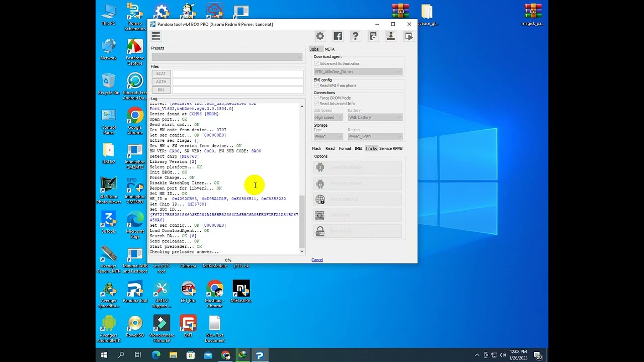Click the download-to-tray update icon
The height and width of the screenshot is (362, 644).
[x=390, y=36]
